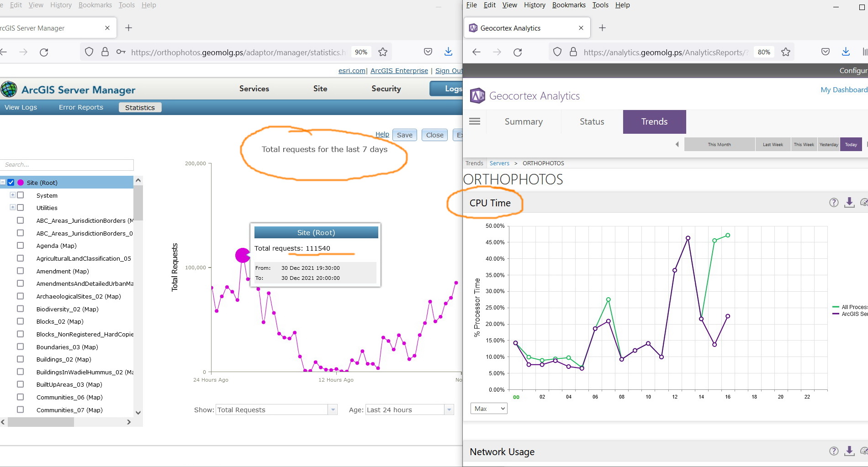Open the Error Reports tab
Viewport: 868px width, 467px height.
coord(81,107)
